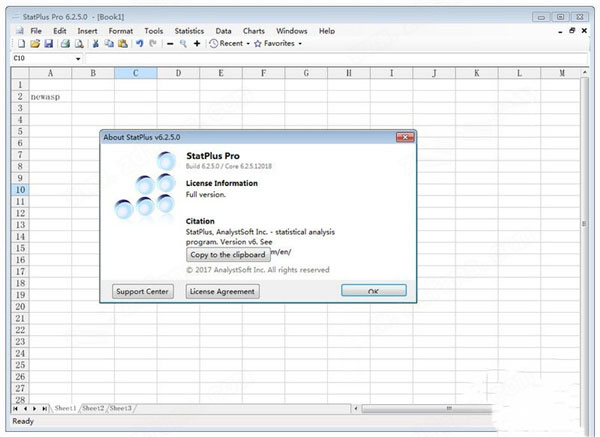600x437 pixels.
Task: Switch to the Sheet3 tab
Action: pos(121,408)
